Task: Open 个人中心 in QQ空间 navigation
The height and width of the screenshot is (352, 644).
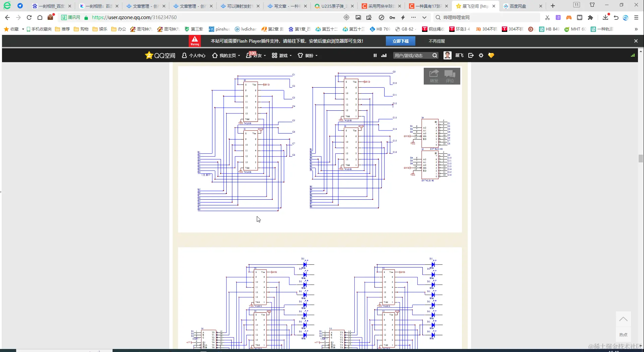Action: 193,55
